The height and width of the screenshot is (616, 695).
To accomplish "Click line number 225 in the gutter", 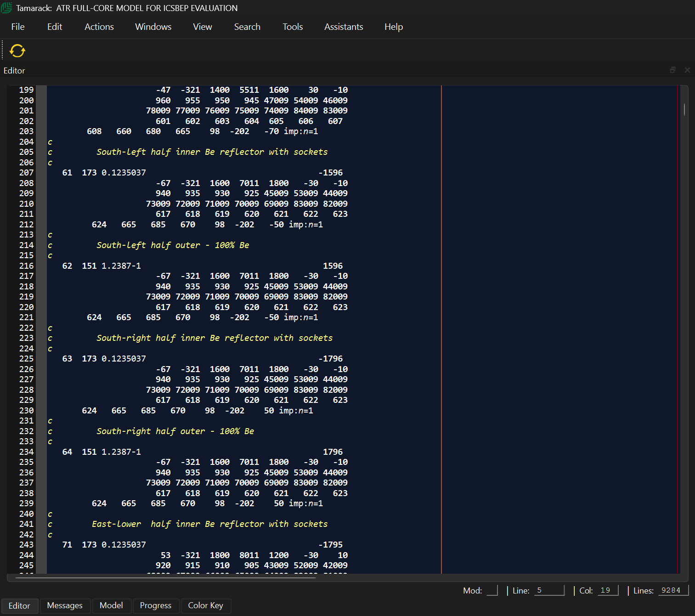I will coord(26,359).
